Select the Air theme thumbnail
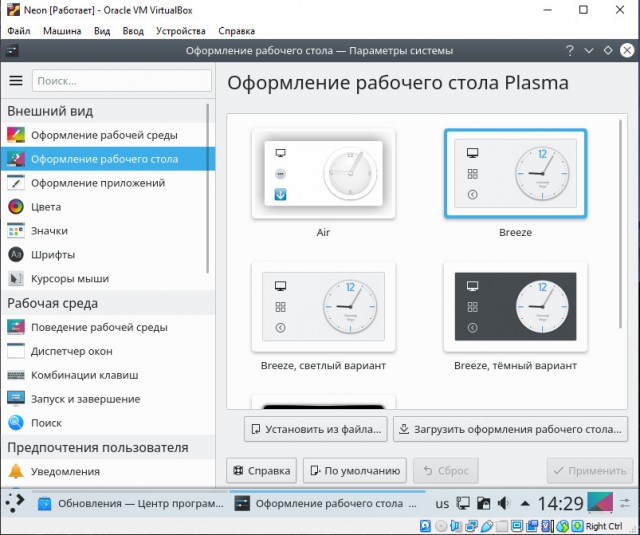 323,174
